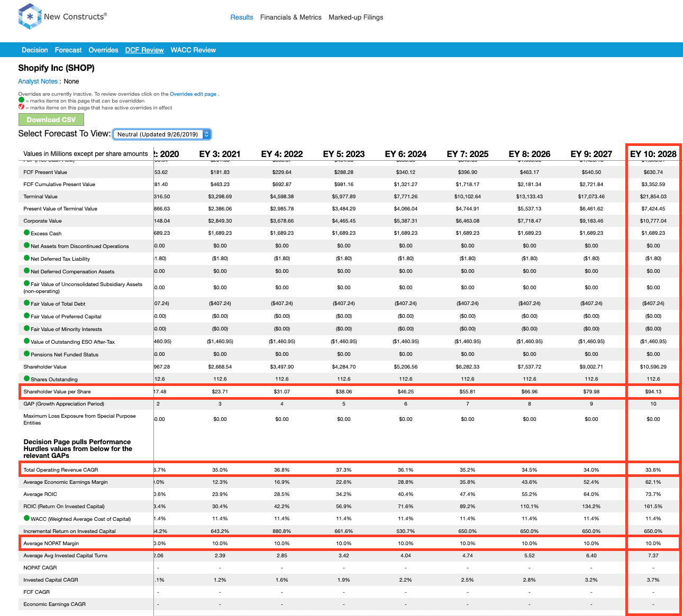This screenshot has width=683, height=616.
Task: Click the EY 6: 2024 column header
Action: click(x=406, y=154)
